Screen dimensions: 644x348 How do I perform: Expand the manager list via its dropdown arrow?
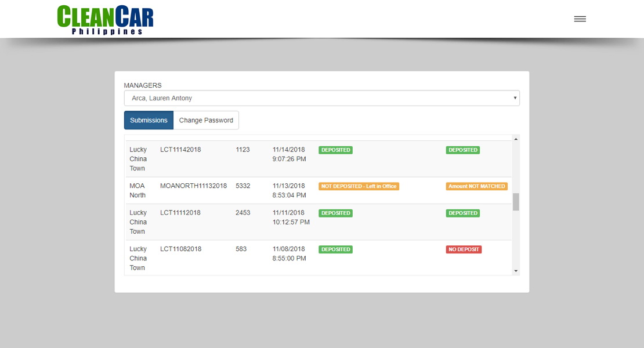pyautogui.click(x=515, y=97)
